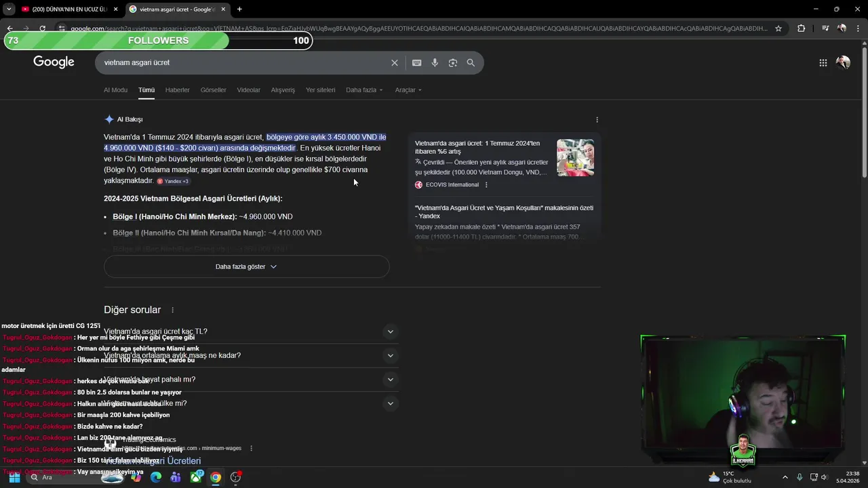Screen dimensions: 868x488
Task: Open the tab search dropdown arrow
Action: [9, 9]
